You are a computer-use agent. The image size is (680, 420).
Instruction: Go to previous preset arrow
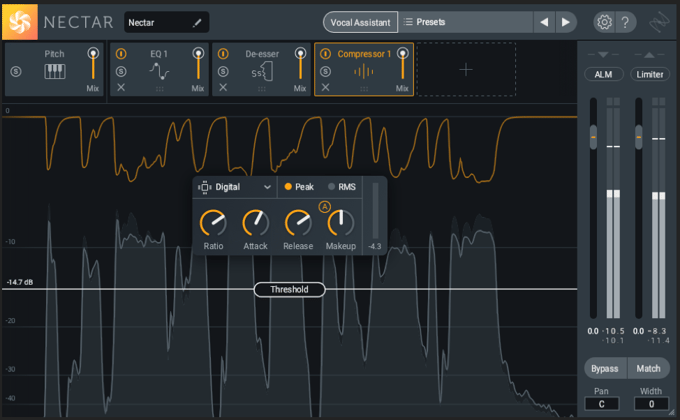tap(544, 22)
